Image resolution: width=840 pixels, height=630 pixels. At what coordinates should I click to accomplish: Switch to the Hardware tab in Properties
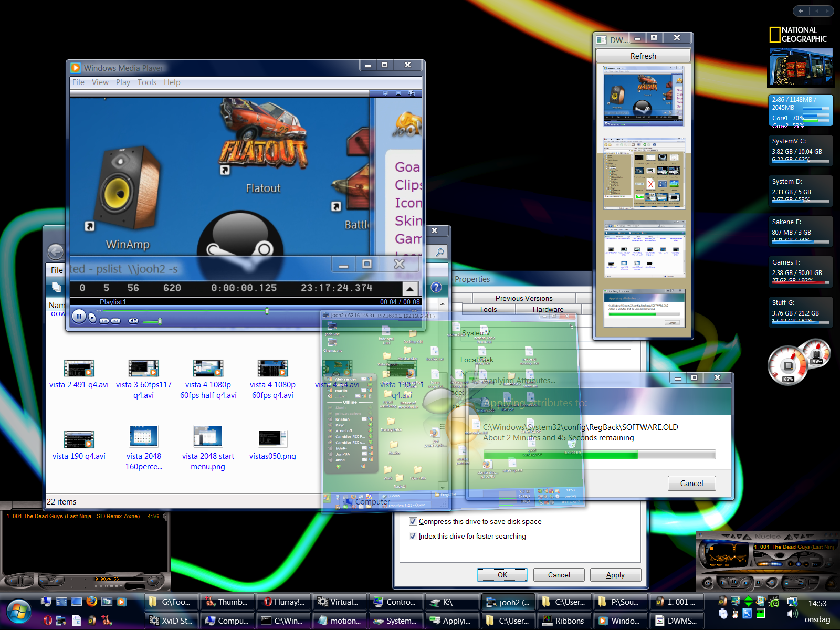(x=548, y=309)
